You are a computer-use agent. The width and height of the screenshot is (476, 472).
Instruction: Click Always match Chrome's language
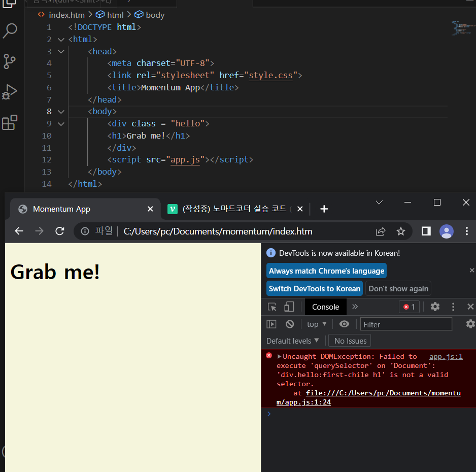coord(326,271)
